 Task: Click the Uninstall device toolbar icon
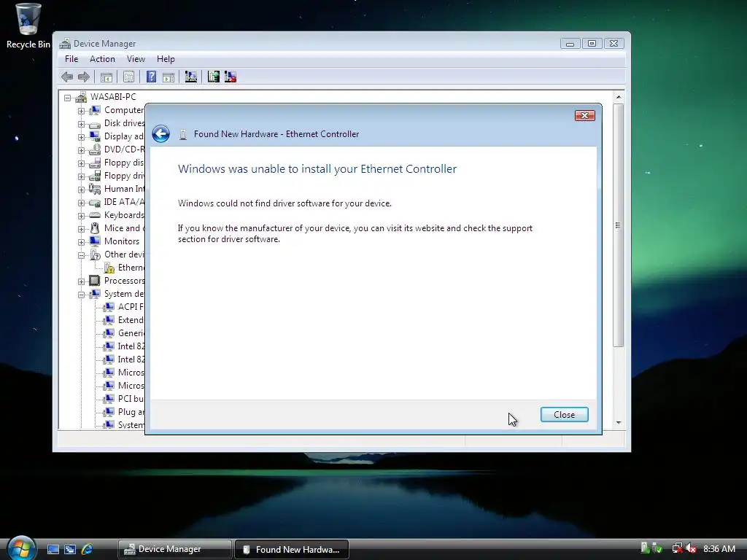tap(231, 77)
